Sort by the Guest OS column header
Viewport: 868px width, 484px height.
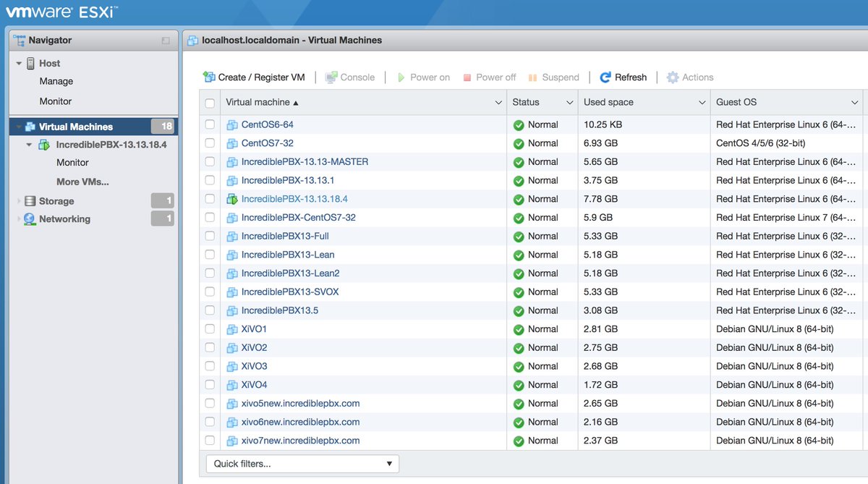[x=736, y=102]
